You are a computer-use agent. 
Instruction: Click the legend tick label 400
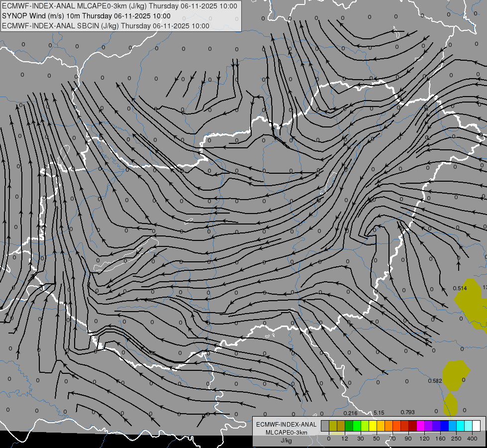pos(472,439)
